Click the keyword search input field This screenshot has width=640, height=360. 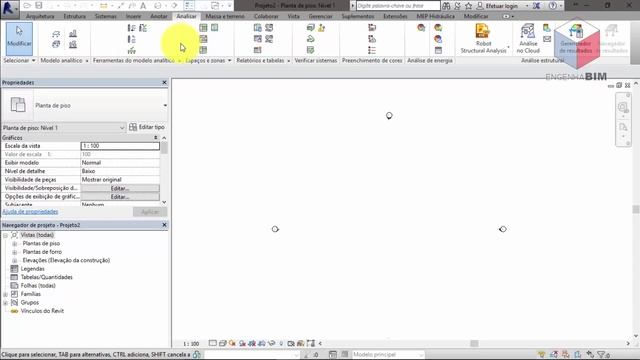click(x=398, y=6)
